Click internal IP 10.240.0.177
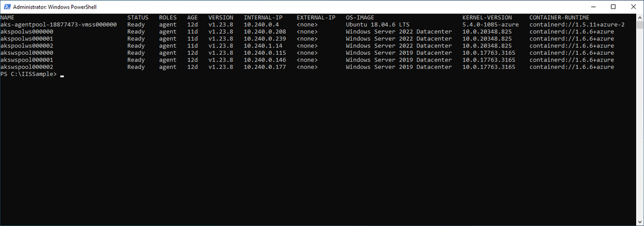Viewport: 644px width, 226px height. pos(265,67)
